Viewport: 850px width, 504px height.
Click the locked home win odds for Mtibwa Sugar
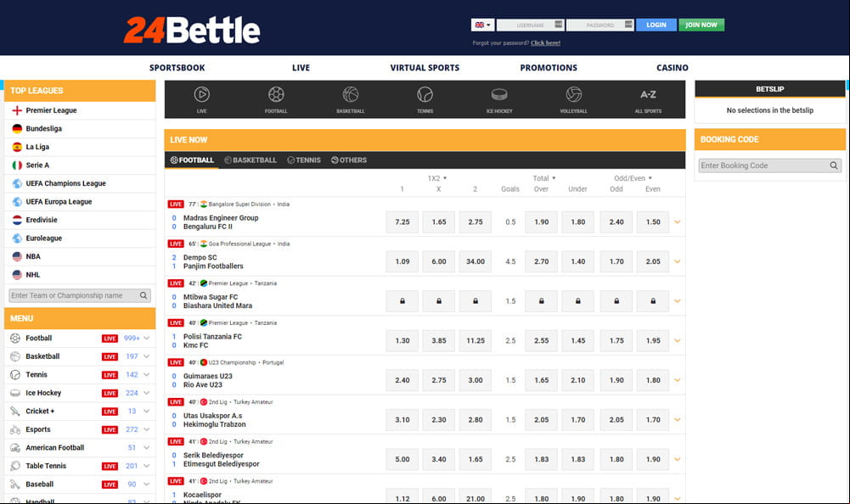tap(402, 301)
